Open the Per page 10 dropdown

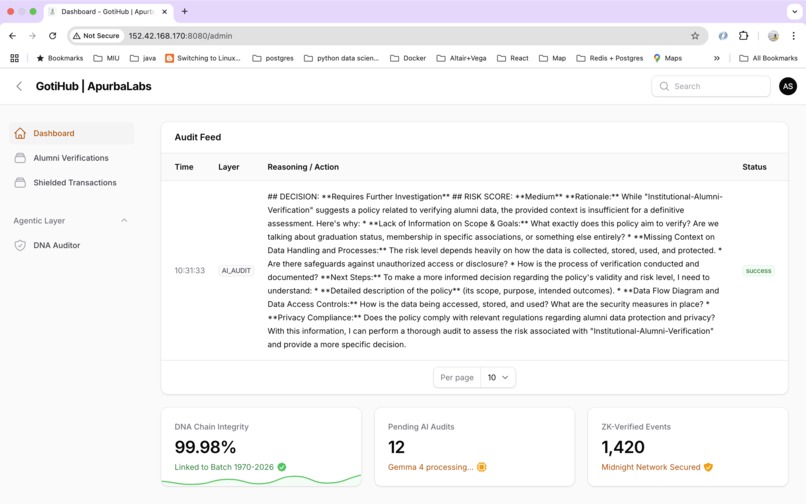pos(498,377)
